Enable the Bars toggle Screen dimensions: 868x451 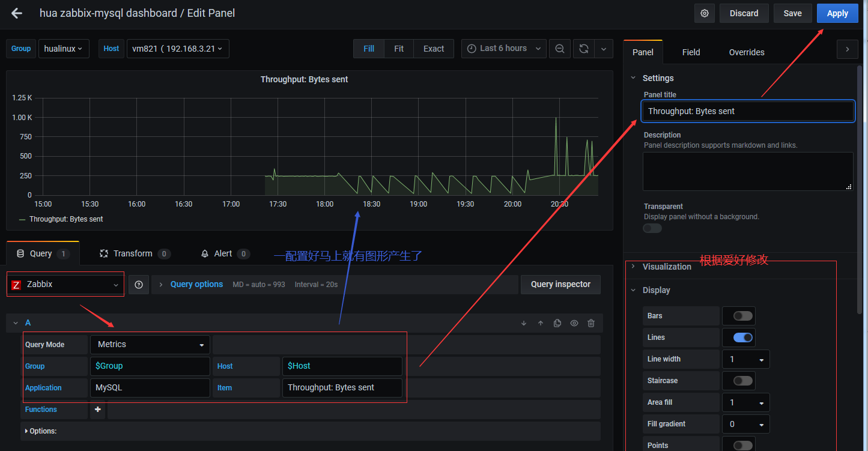click(743, 316)
